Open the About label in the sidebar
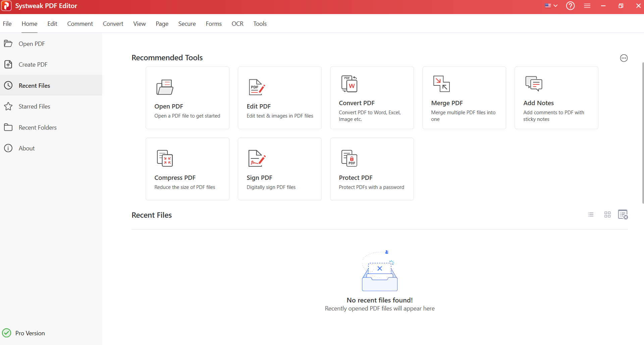 (26, 148)
